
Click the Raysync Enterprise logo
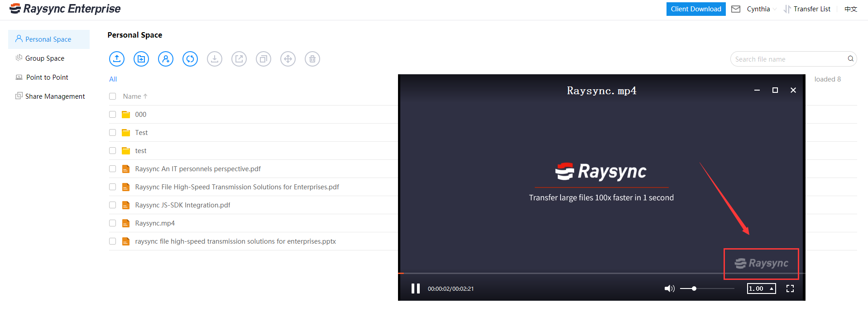(x=65, y=9)
